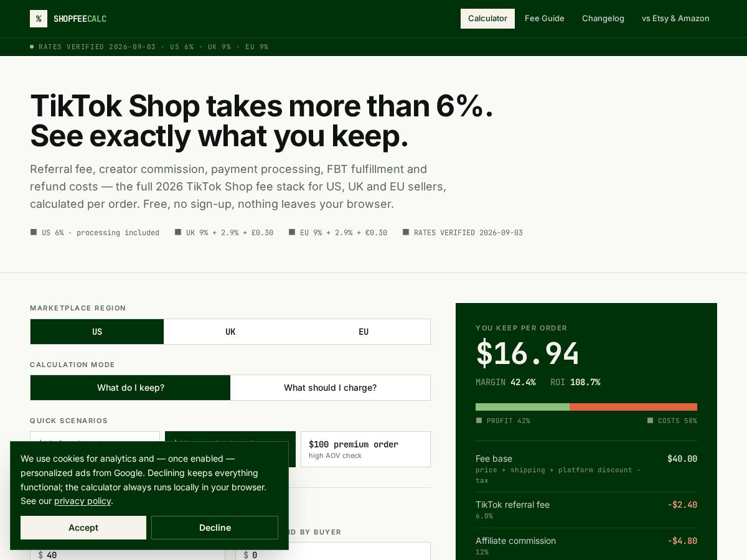The image size is (747, 560).
Task: Click the Fee base $40.00 amount
Action: click(682, 459)
